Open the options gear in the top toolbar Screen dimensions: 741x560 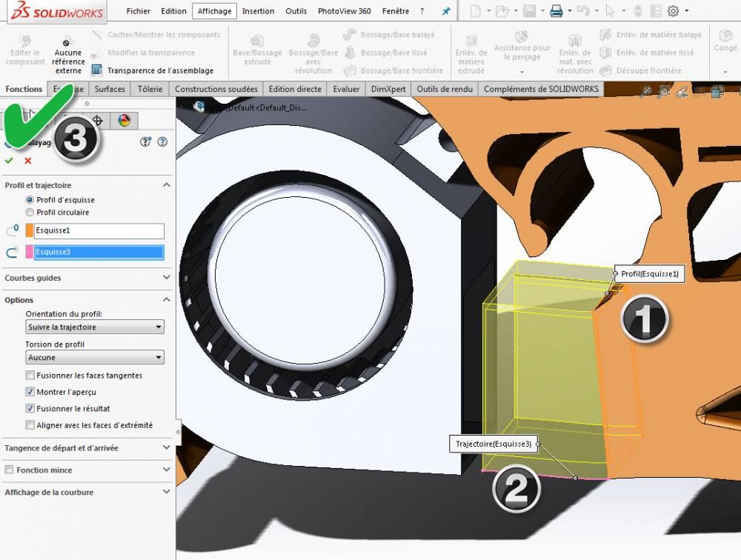tap(674, 11)
